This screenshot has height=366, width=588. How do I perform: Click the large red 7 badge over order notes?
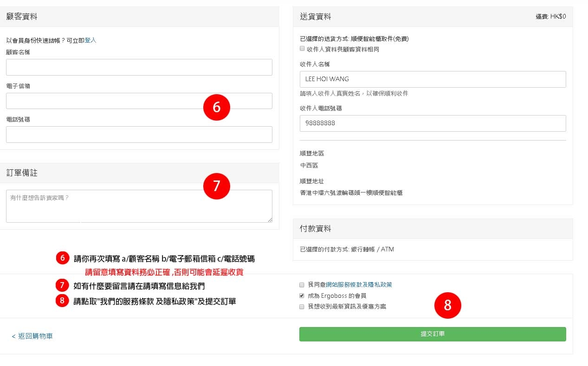217,186
